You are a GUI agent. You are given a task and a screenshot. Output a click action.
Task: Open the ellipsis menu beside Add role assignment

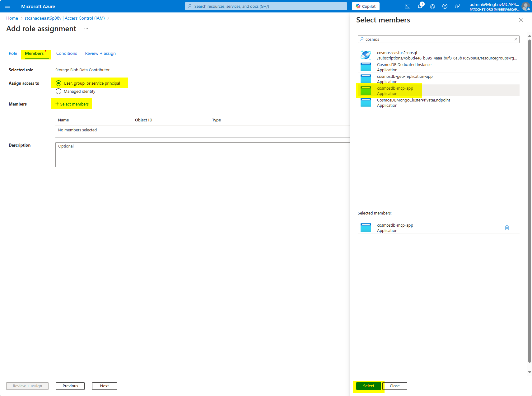(x=86, y=29)
